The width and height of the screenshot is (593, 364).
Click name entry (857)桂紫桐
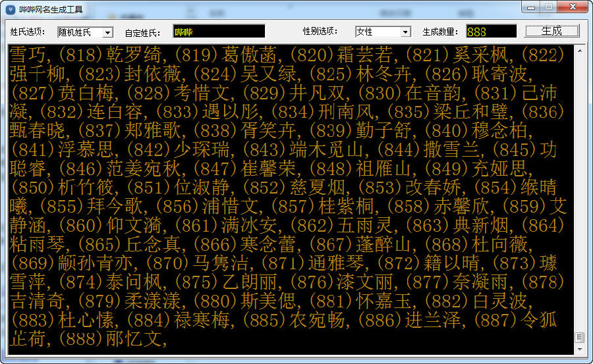point(324,207)
